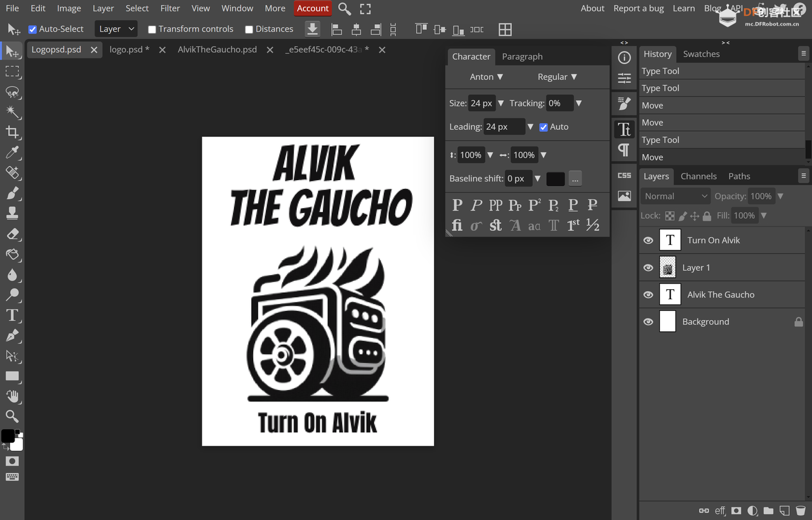This screenshot has width=812, height=520.
Task: Select the Lasso tool
Action: [12, 92]
